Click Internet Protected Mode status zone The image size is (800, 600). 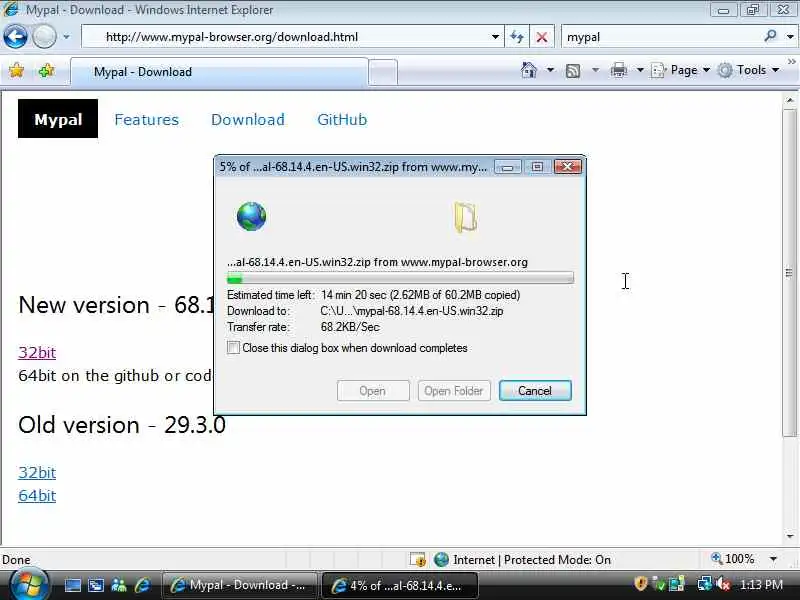523,560
